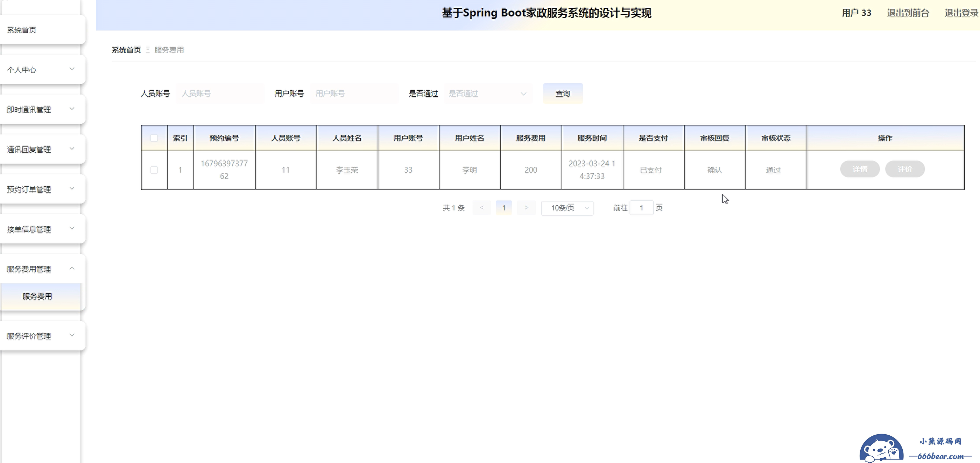Click the breadcrumb separator icon
This screenshot has width=980, height=463.
pyautogui.click(x=148, y=50)
